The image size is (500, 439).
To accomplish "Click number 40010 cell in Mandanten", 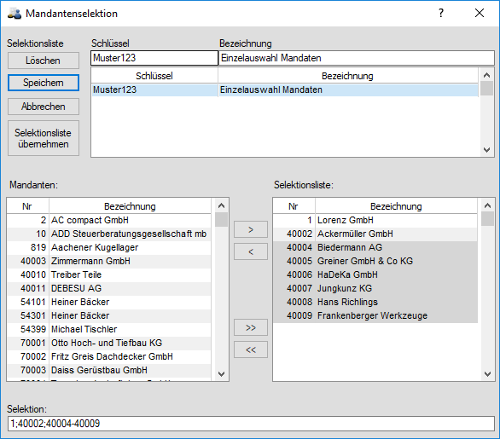I will tap(28, 275).
